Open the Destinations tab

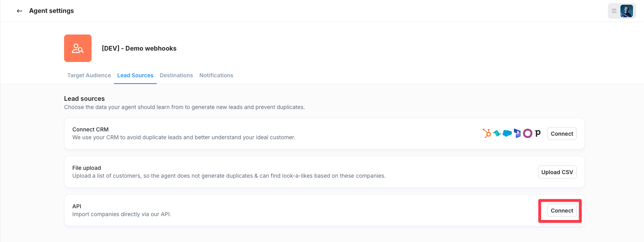[x=176, y=75]
